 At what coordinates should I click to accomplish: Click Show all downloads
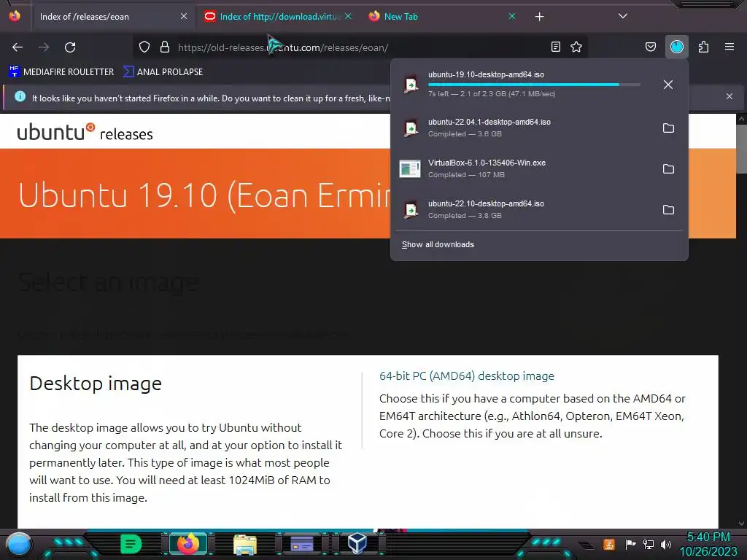coord(438,245)
